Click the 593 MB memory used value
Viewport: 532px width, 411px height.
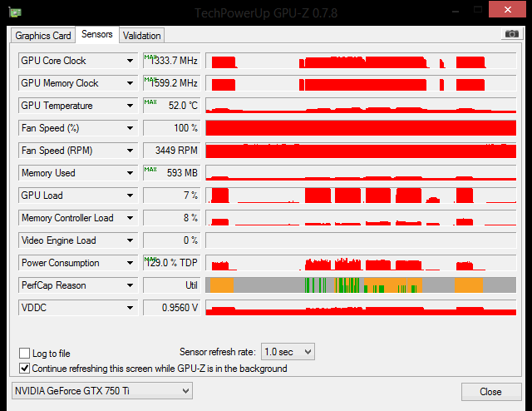pyautogui.click(x=172, y=173)
